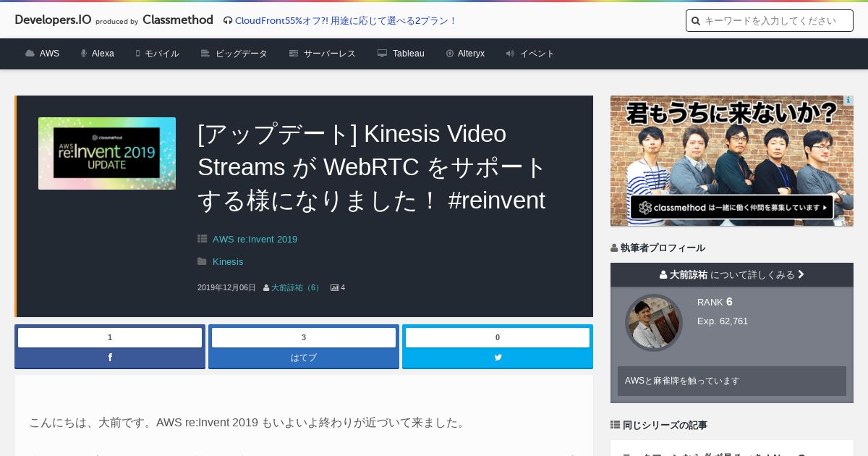Open the モバイル menu item
The image size is (868, 456).
(162, 54)
